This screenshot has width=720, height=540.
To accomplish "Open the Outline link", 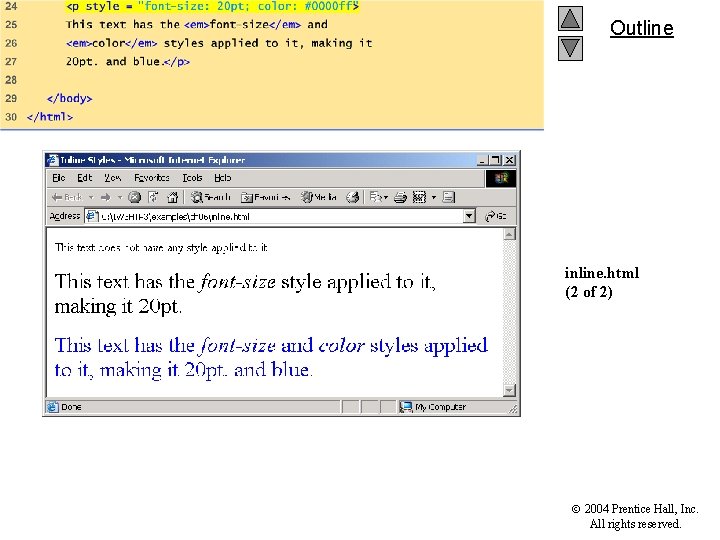I will (x=641, y=28).
